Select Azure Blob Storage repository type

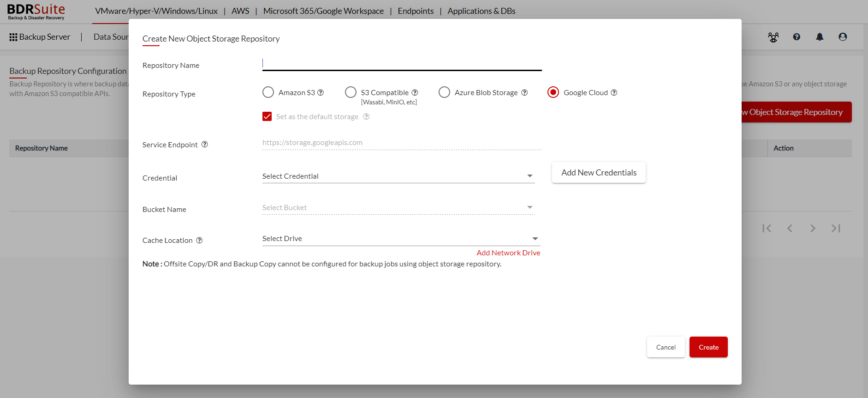(444, 92)
